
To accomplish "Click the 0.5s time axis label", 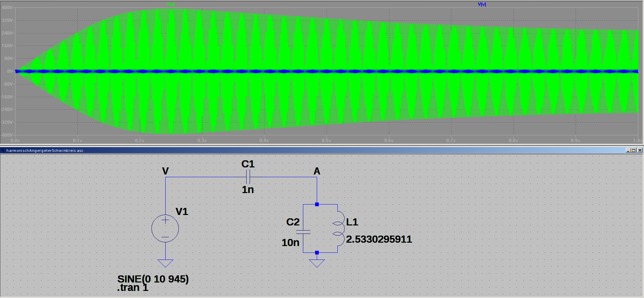I will pyautogui.click(x=326, y=140).
